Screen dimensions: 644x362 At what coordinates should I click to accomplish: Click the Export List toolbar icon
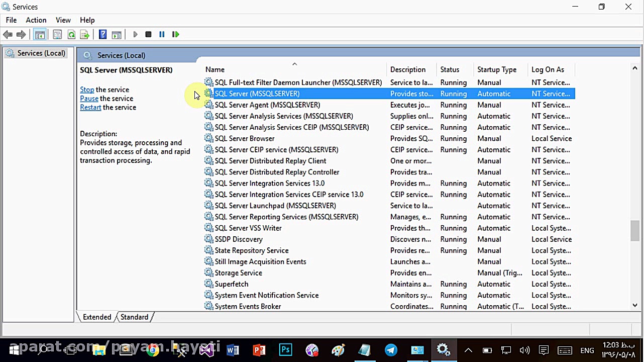tap(84, 34)
